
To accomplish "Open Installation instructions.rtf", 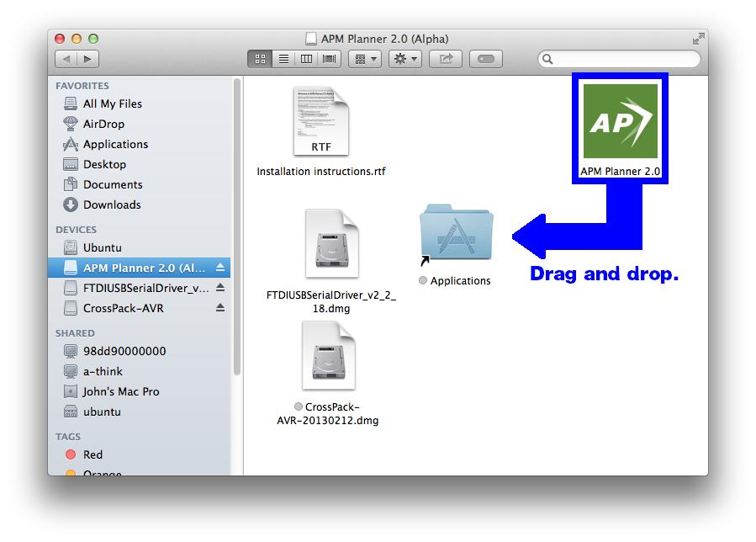I will 320,122.
